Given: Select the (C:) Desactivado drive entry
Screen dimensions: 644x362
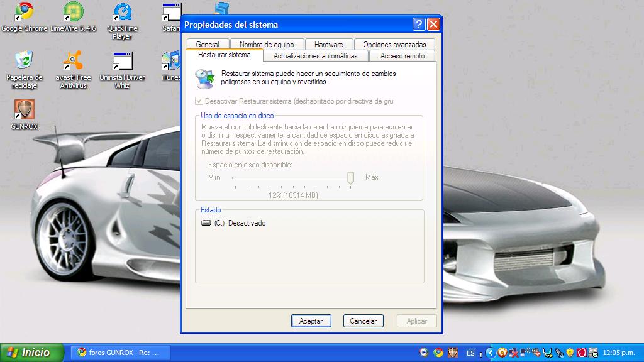Looking at the screenshot, I should coord(233,223).
